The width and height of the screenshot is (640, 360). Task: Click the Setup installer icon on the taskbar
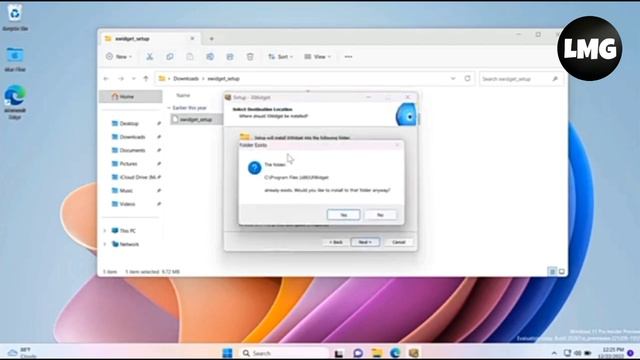414,353
